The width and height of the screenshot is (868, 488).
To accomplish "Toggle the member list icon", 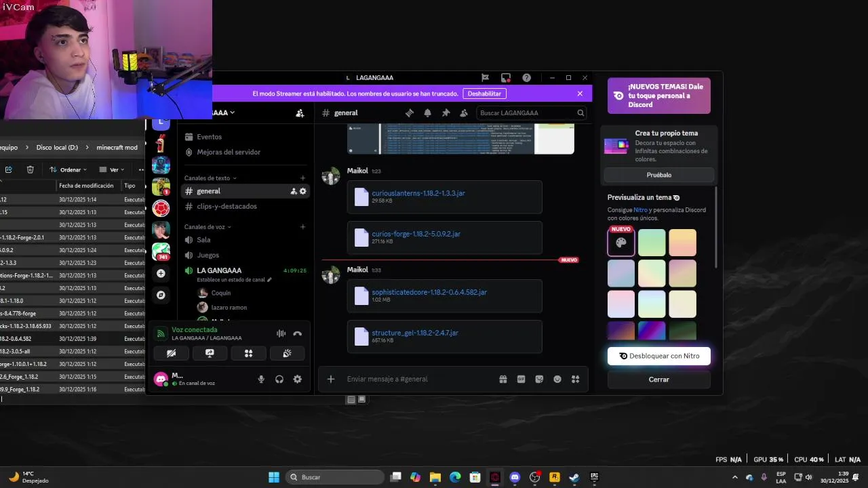I will coord(464,113).
